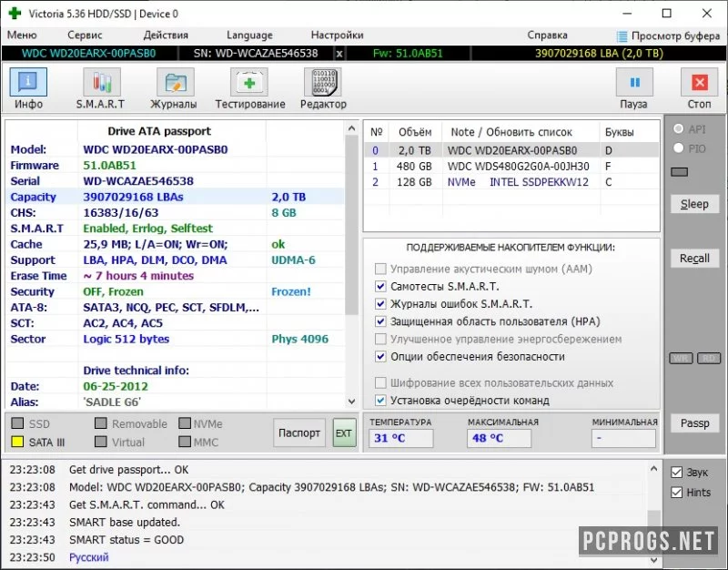Toggle Улучшенное управление энергосбережением checkbox

point(380,339)
